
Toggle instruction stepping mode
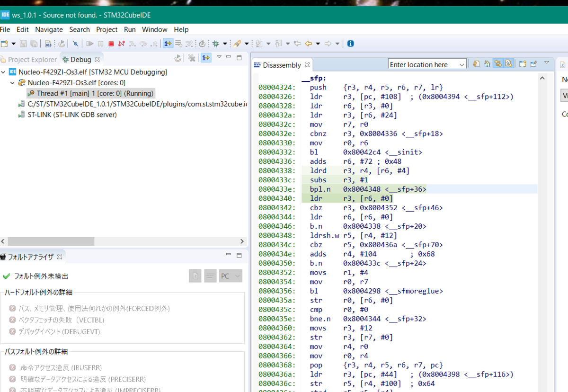167,44
